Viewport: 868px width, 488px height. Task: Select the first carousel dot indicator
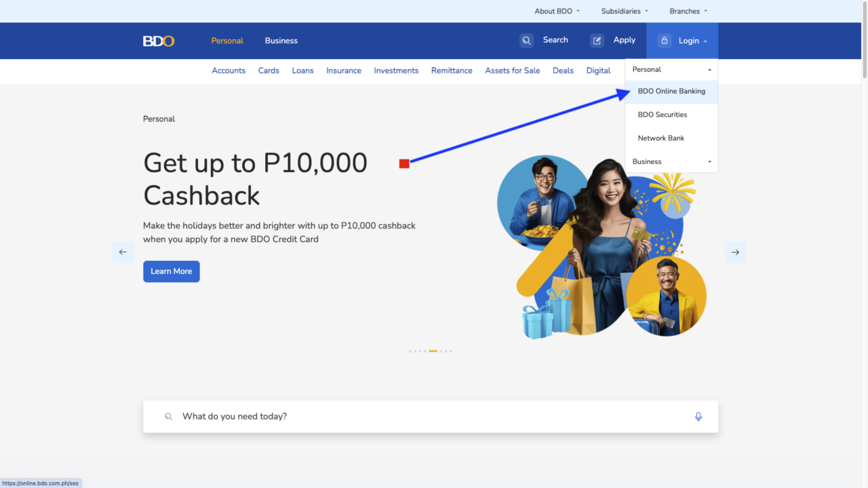click(x=410, y=351)
